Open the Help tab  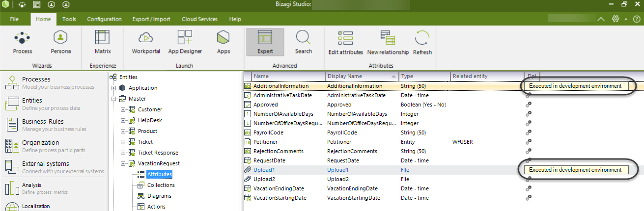point(235,19)
